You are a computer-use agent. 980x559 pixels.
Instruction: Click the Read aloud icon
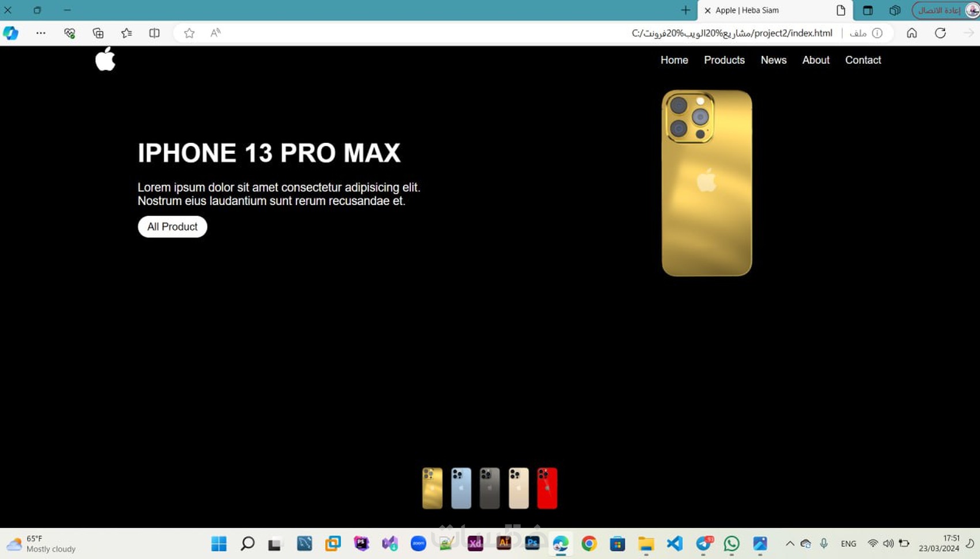point(216,33)
